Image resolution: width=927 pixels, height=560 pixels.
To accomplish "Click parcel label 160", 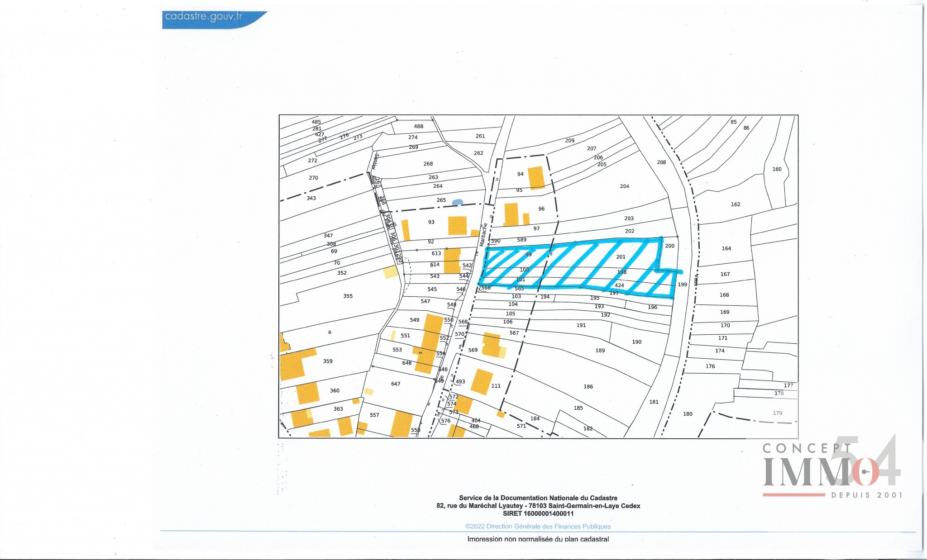I will (x=777, y=169).
